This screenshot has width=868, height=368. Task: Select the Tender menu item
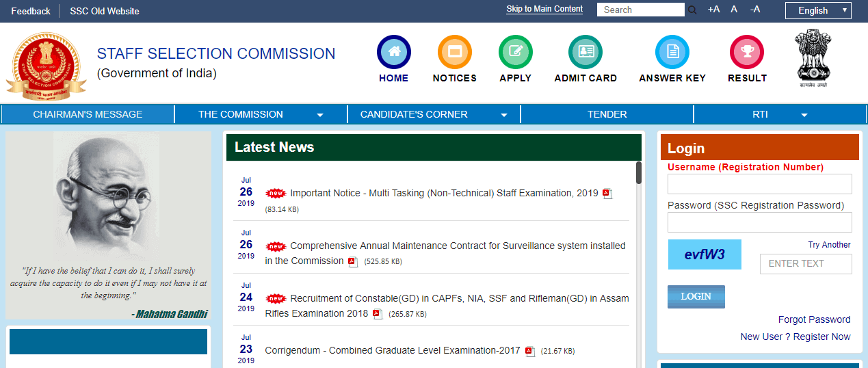(607, 114)
